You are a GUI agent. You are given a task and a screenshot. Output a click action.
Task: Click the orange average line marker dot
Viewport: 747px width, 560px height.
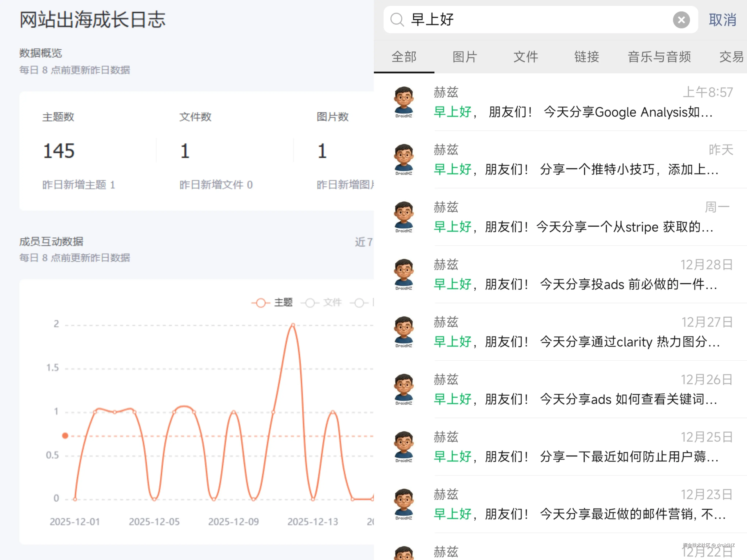tap(65, 436)
